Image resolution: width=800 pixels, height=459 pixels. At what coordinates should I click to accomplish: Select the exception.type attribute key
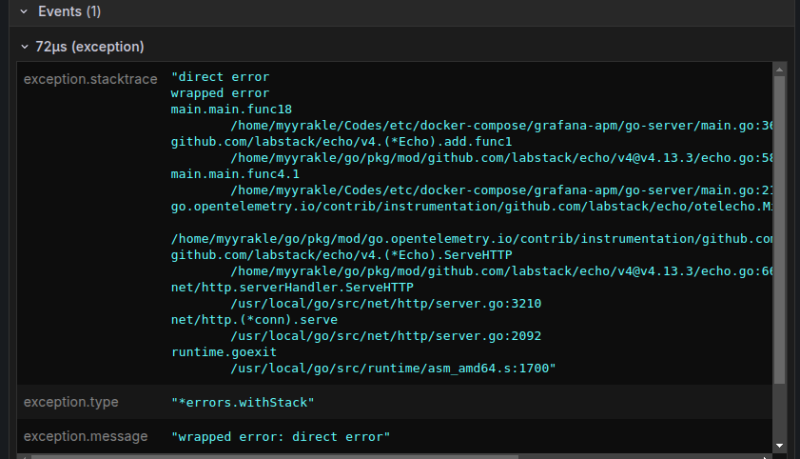click(x=71, y=402)
